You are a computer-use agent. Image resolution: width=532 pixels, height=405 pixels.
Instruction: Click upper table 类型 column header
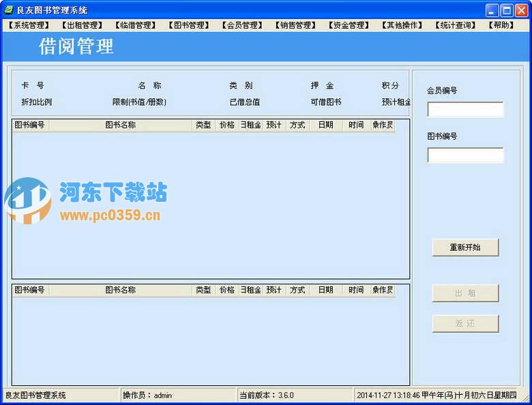click(x=203, y=125)
